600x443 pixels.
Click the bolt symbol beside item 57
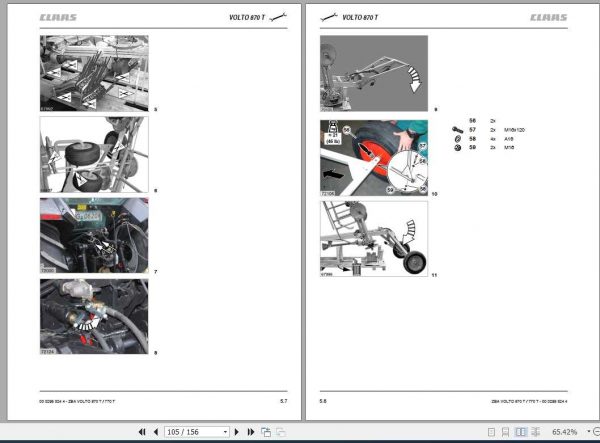click(457, 130)
